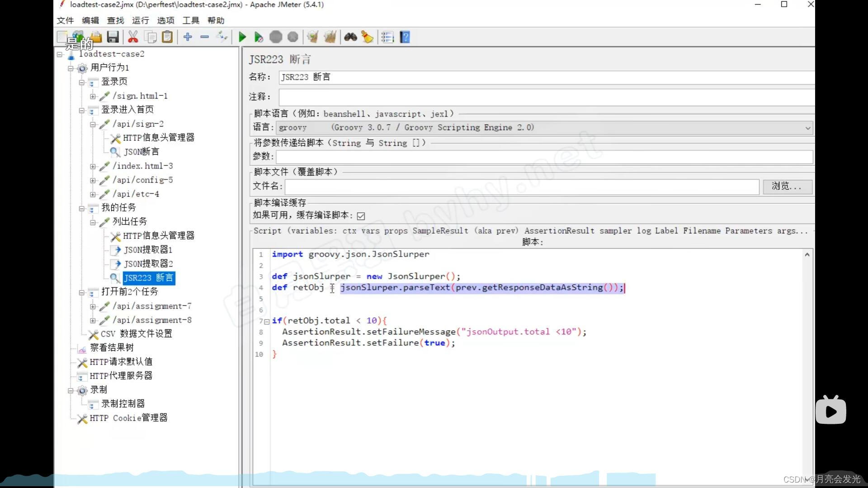Viewport: 868px width, 488px height.
Task: Open the 工具 menu
Action: pyautogui.click(x=191, y=20)
